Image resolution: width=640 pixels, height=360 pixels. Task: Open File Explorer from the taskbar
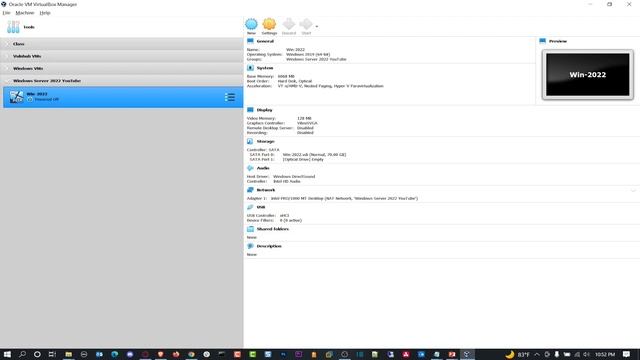point(69,354)
